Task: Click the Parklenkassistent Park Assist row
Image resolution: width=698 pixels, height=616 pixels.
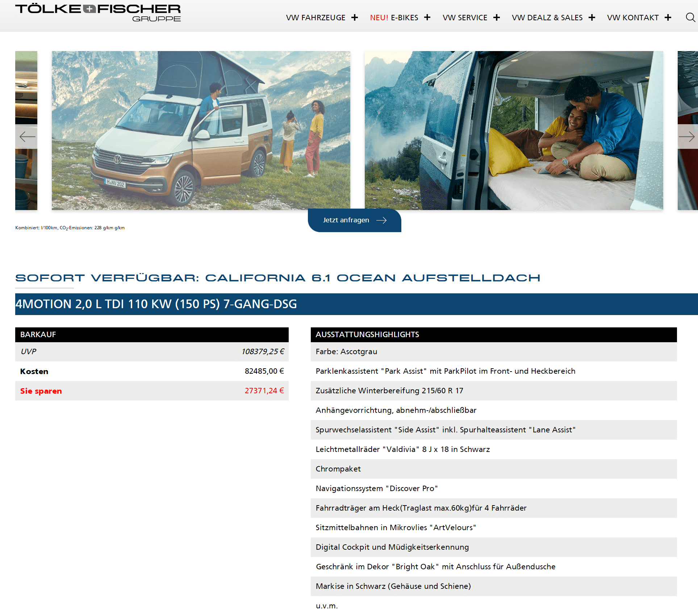Action: coord(494,371)
